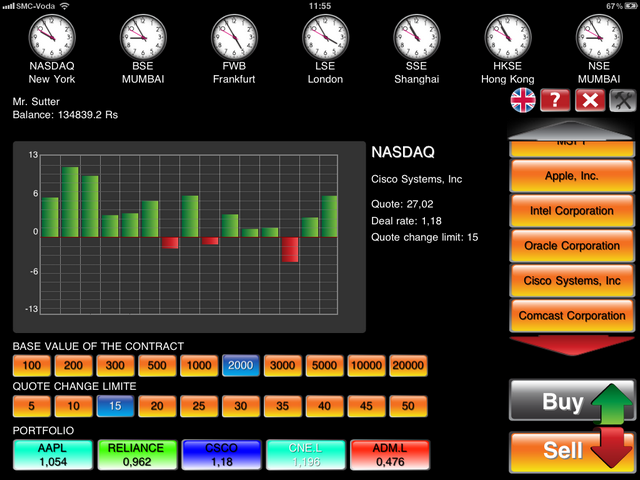Set the quote change limit to 50

click(x=408, y=406)
